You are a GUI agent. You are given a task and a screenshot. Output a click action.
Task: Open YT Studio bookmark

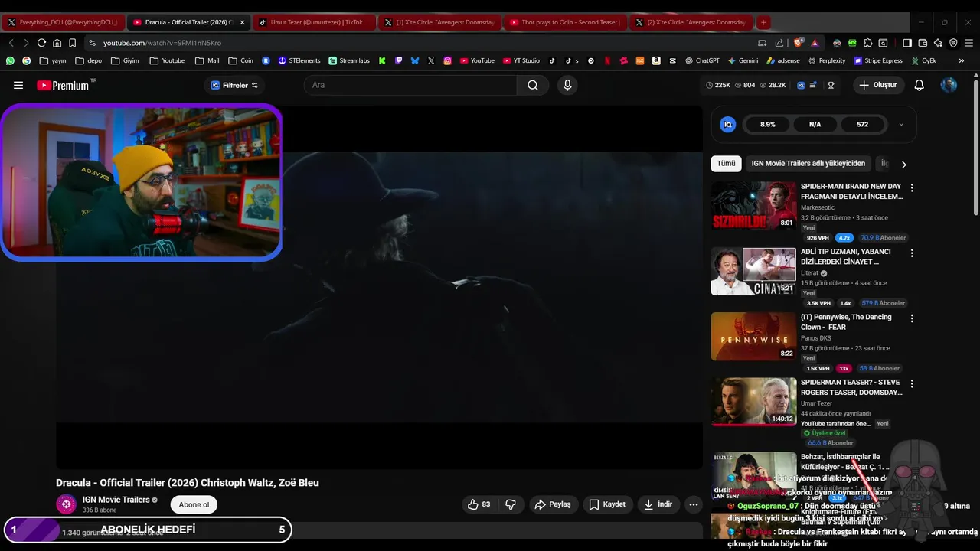521,60
